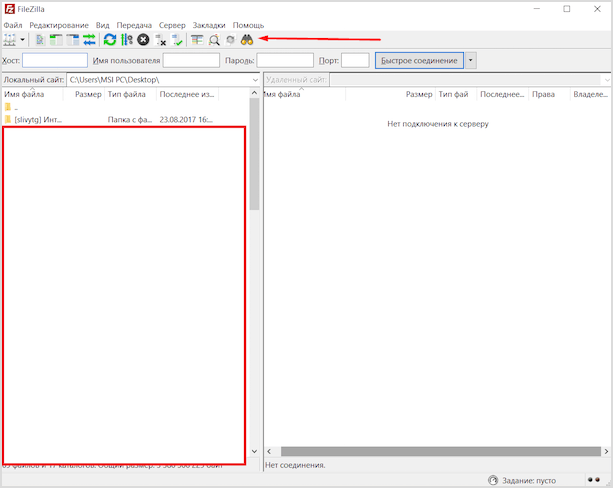Cancel current operation icon
This screenshot has width=613, height=488.
pyautogui.click(x=143, y=40)
